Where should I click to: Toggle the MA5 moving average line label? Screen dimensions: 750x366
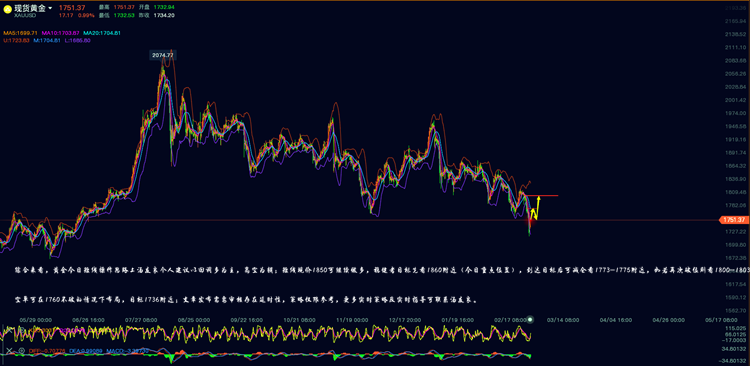point(20,33)
